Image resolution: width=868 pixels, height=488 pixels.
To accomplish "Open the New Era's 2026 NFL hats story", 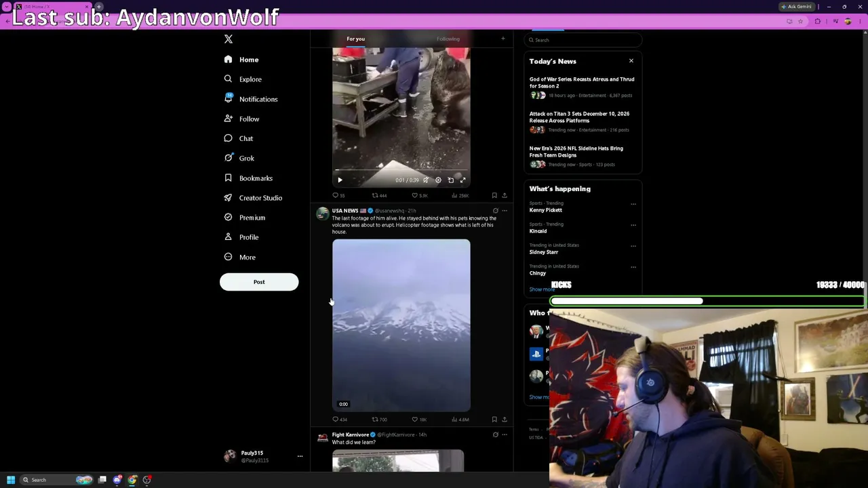I will coord(582,157).
